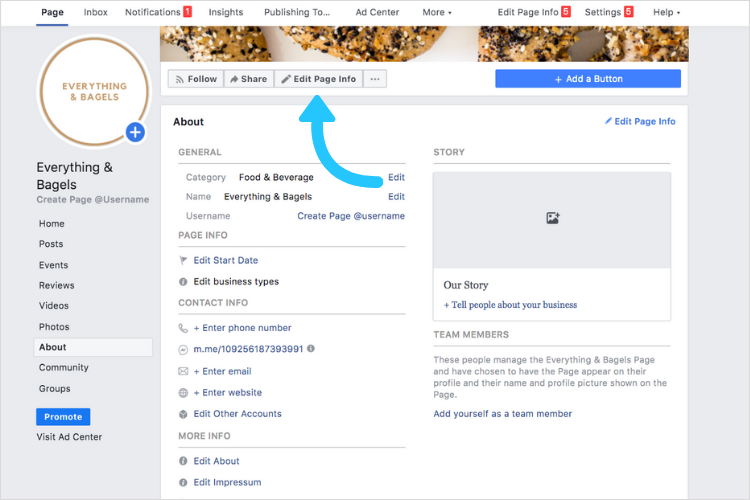Click Enter website link
The width and height of the screenshot is (750, 500).
(228, 393)
